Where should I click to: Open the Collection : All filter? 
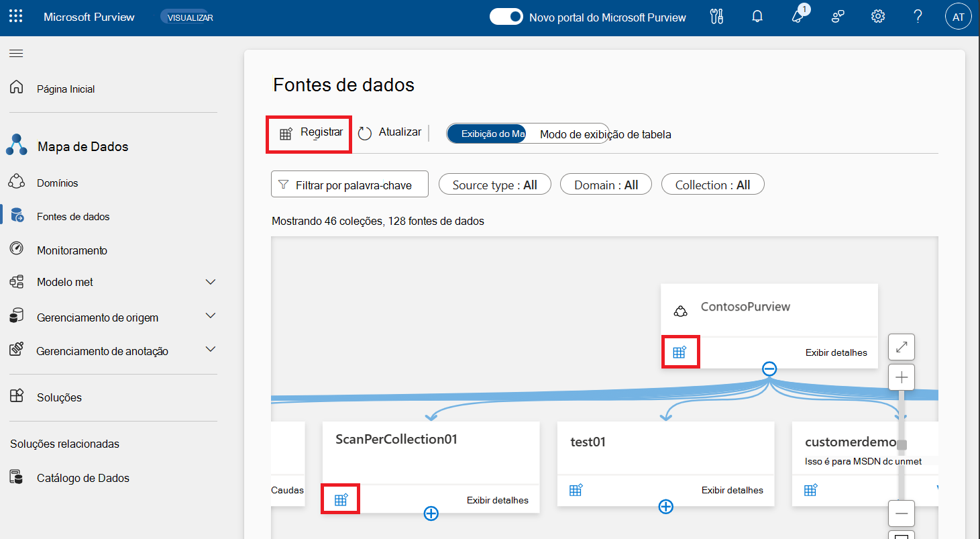click(x=713, y=185)
